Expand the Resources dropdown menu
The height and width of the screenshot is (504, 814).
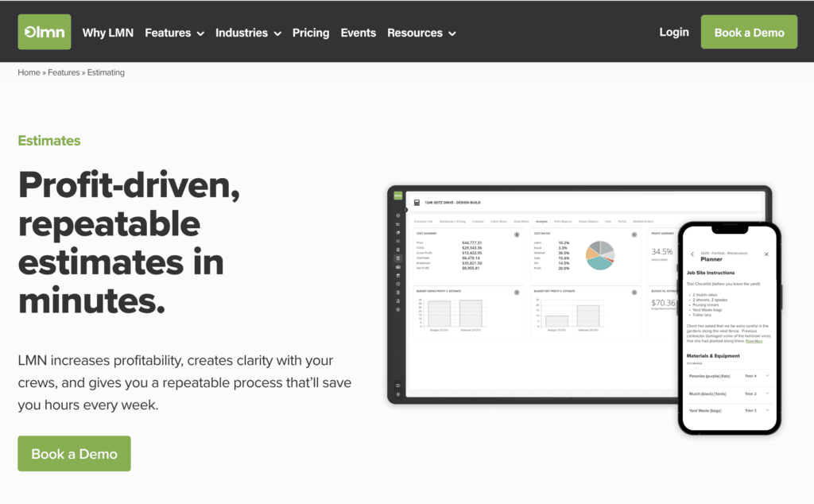pyautogui.click(x=421, y=33)
